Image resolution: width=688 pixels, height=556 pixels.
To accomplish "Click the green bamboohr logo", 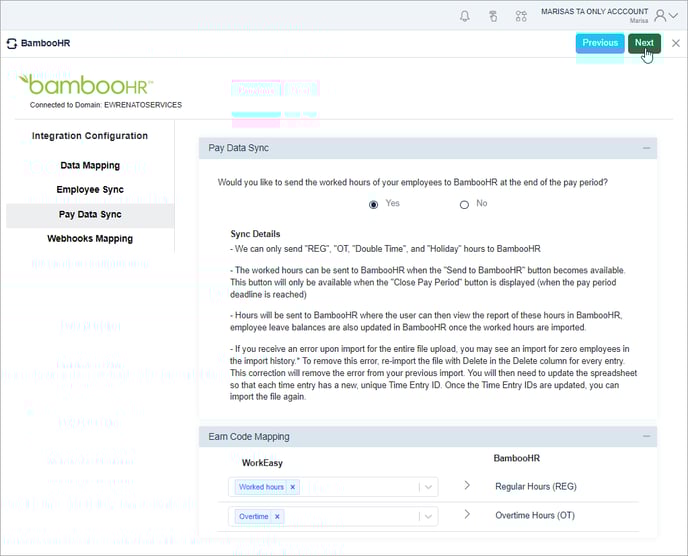I will 86,85.
